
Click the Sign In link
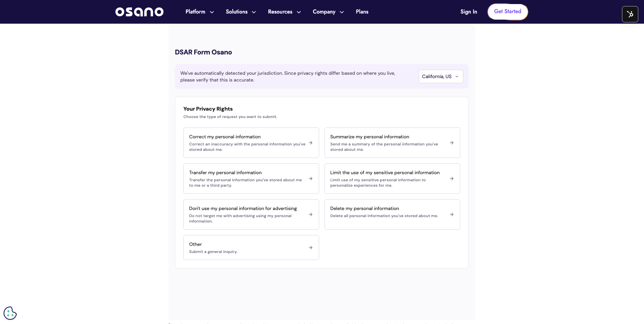[x=469, y=12]
